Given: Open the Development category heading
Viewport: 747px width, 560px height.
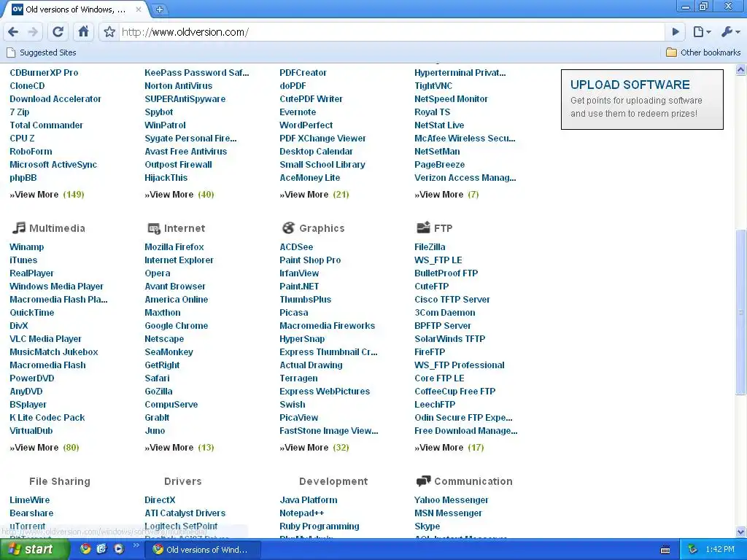Looking at the screenshot, I should (x=333, y=481).
